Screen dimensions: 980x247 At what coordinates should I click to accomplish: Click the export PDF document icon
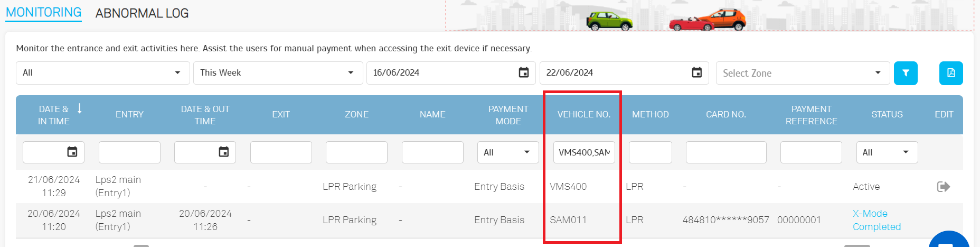point(951,73)
